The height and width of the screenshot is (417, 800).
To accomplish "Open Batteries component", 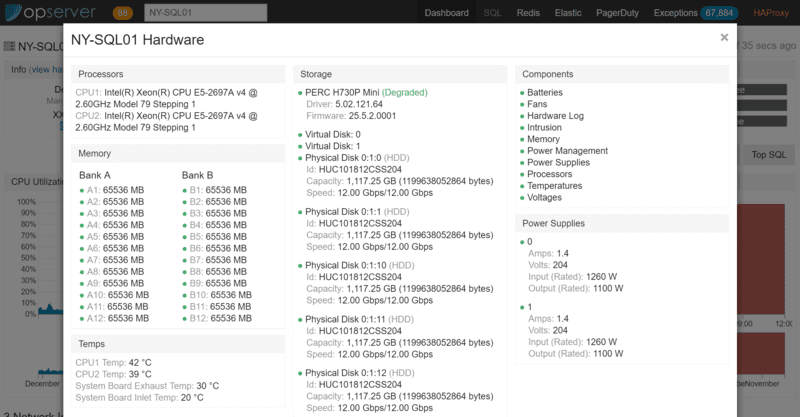I will (x=544, y=92).
